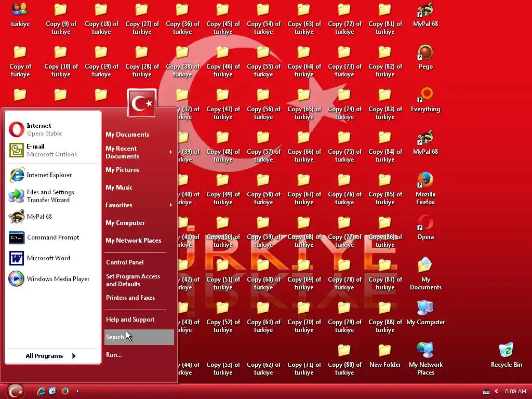Click the Turkish flag user picture
532x399 pixels.
click(x=141, y=103)
